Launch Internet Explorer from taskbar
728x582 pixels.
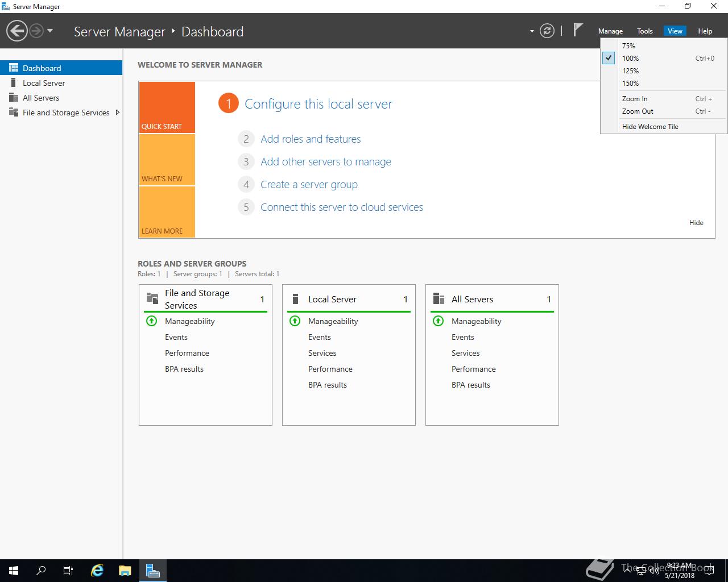98,571
